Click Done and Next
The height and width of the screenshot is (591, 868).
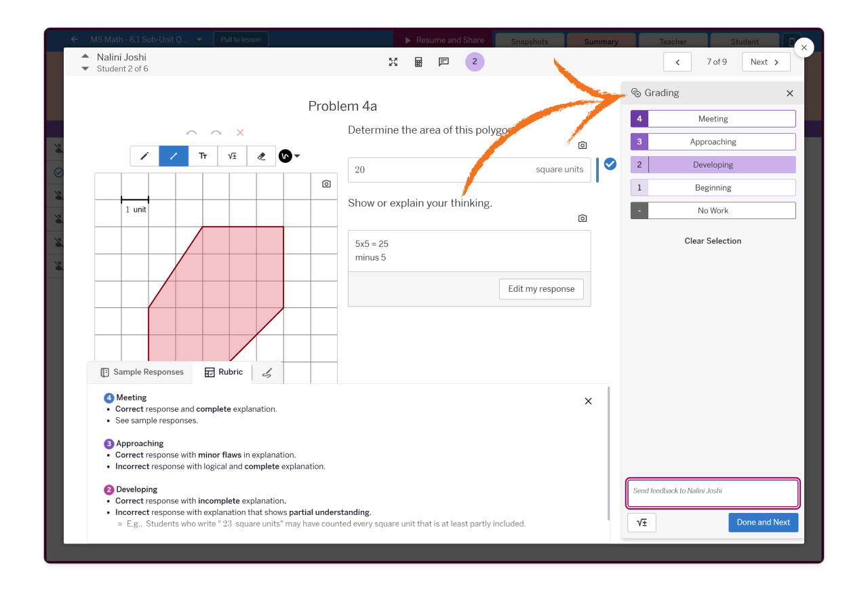tap(763, 522)
